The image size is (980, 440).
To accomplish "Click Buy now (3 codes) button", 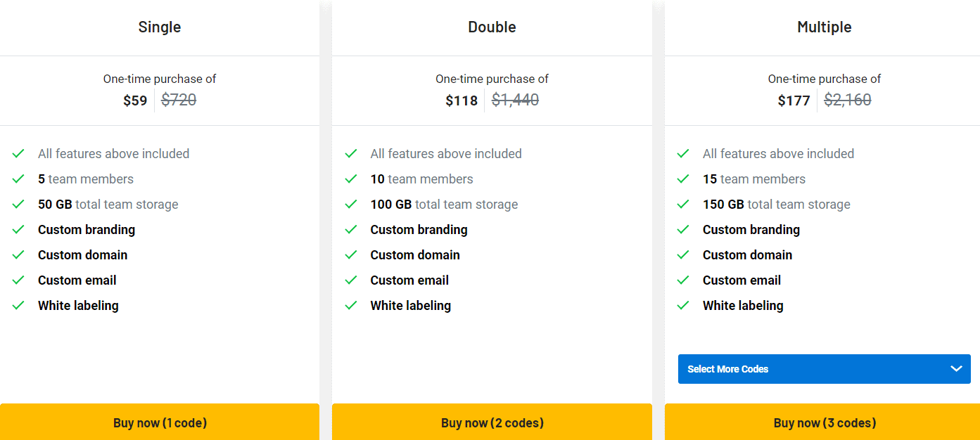I will (x=824, y=422).
